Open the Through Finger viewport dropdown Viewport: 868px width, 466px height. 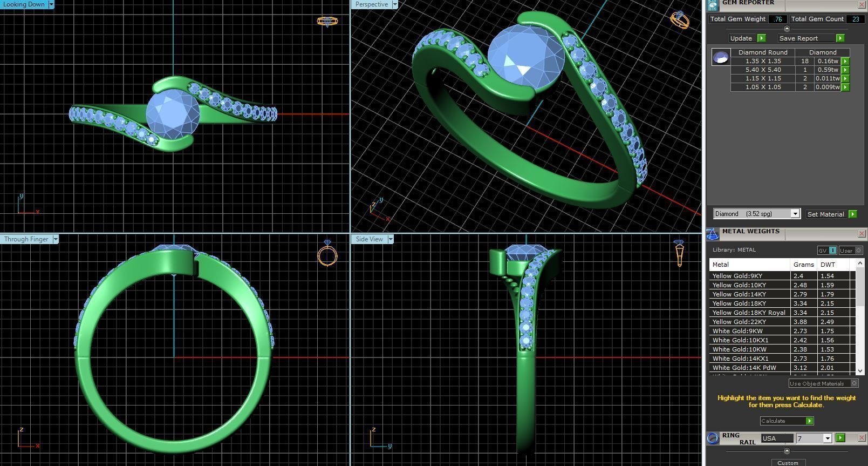tap(56, 239)
